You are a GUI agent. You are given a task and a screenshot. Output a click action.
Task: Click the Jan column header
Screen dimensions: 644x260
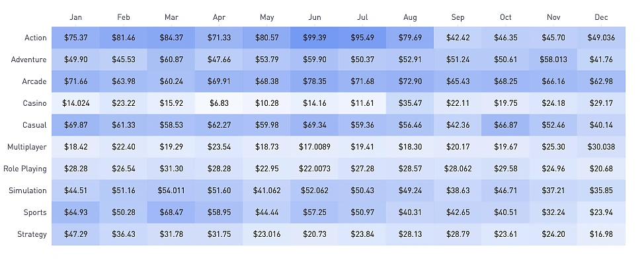[75, 17]
